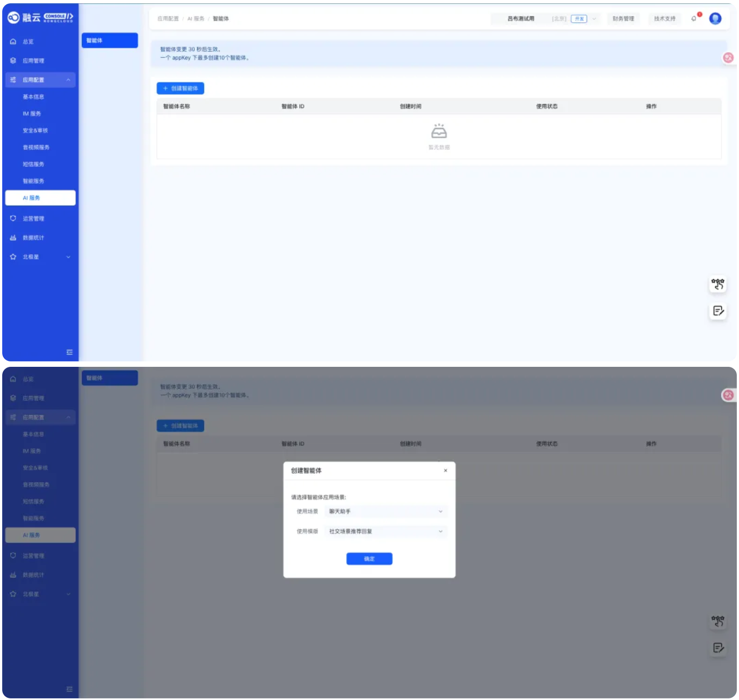The height and width of the screenshot is (700, 739).
Task: Click the 融云 Console logo
Action: (40, 17)
